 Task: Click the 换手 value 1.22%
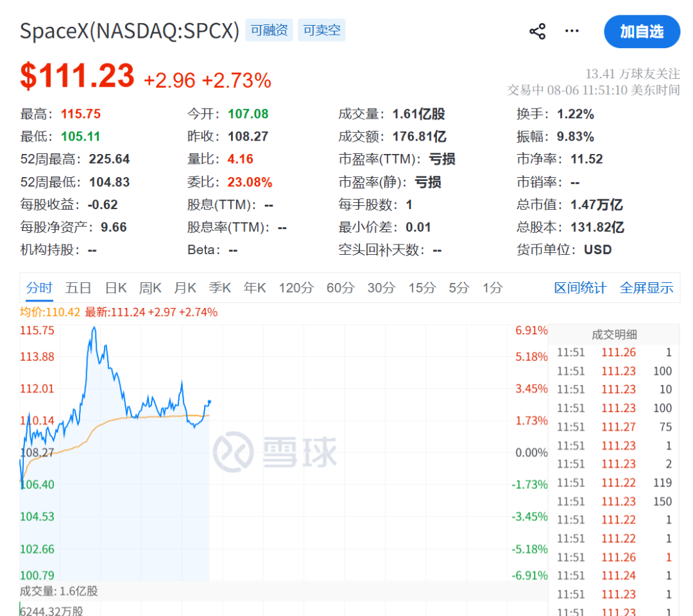click(576, 114)
